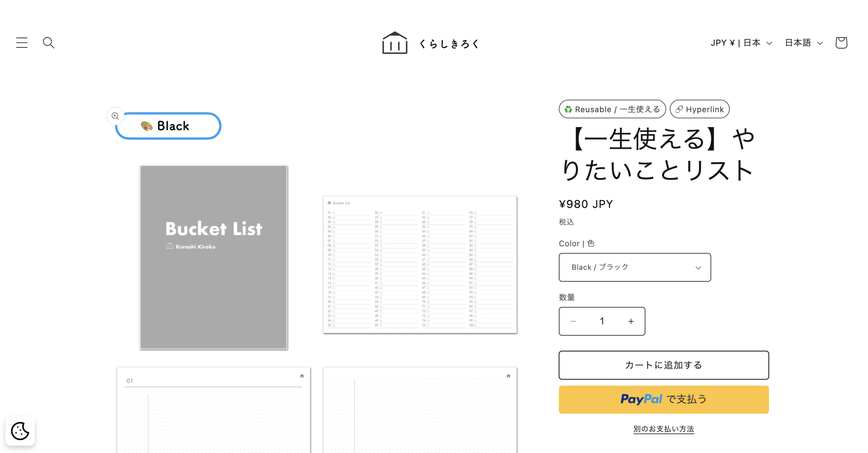
Task: Click the Kurashi Kiroku house logo
Action: [394, 43]
